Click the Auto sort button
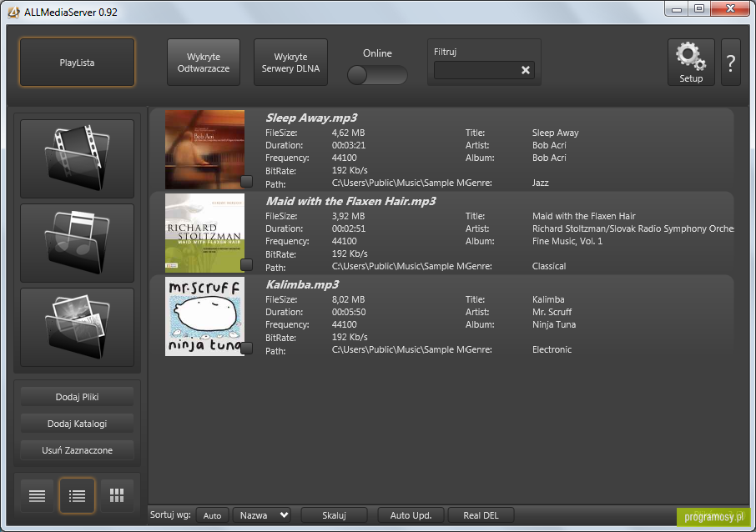This screenshot has height=532, width=756. 212,515
